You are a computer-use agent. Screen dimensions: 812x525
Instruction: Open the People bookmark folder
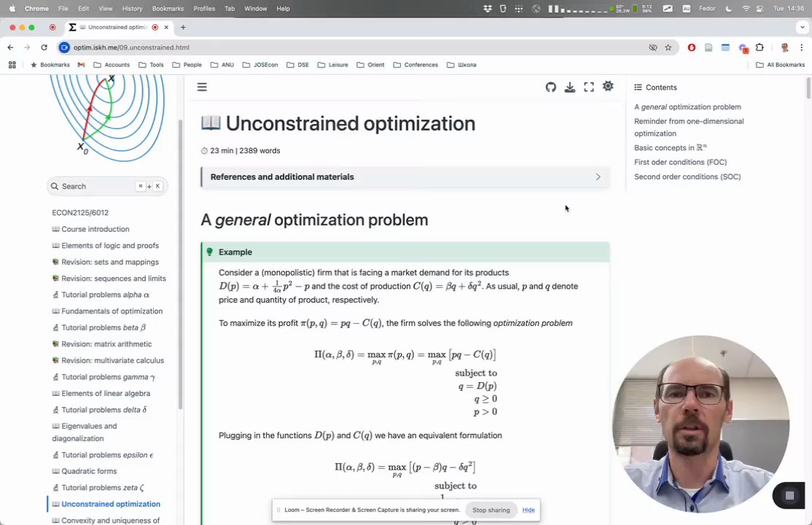(x=187, y=65)
